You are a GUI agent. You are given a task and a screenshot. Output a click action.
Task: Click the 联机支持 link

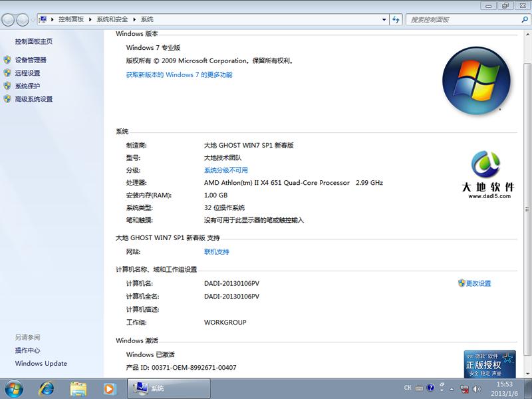[216, 251]
